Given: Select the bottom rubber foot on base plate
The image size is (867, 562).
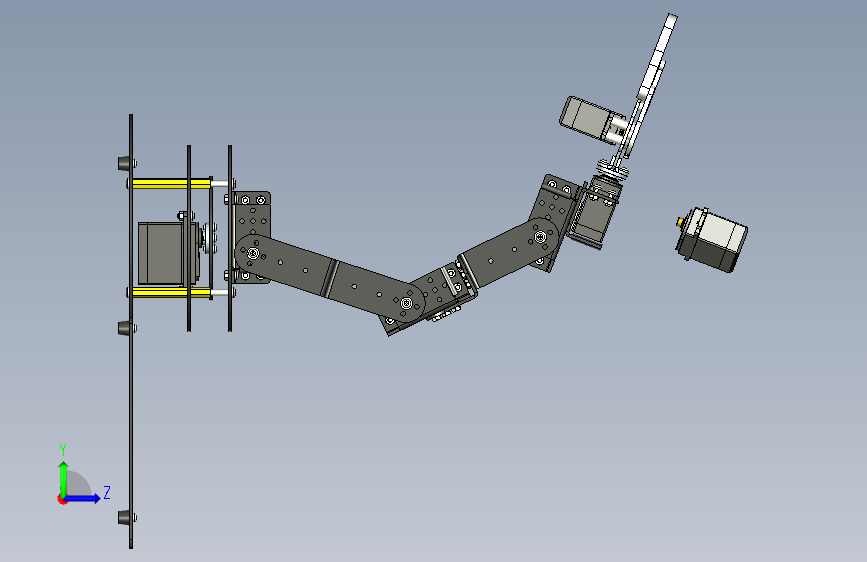Looking at the screenshot, I should tap(124, 518).
